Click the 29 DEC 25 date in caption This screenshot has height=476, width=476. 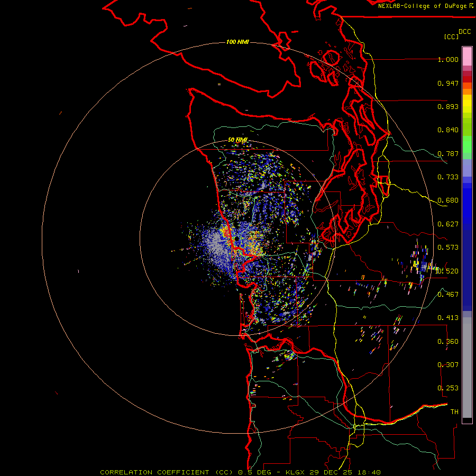[332, 472]
